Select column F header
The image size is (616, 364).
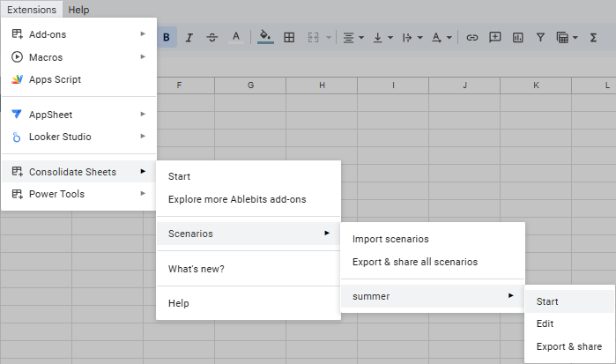179,85
